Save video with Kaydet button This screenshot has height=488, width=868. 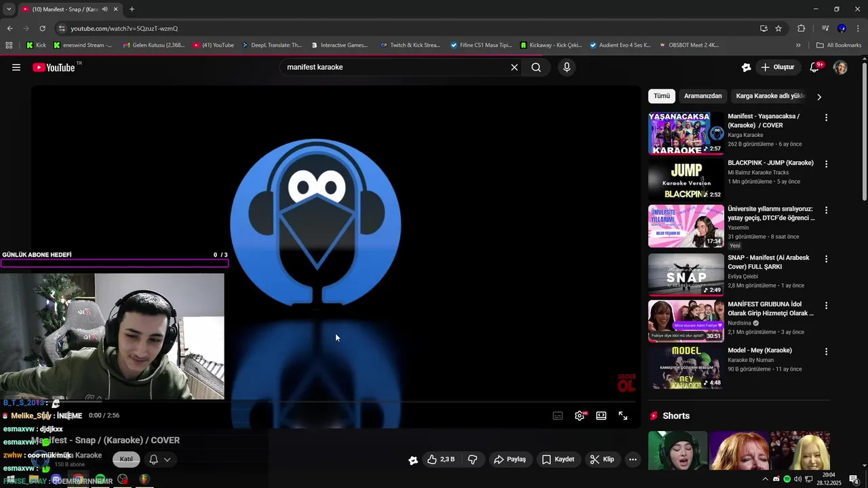[x=558, y=460]
